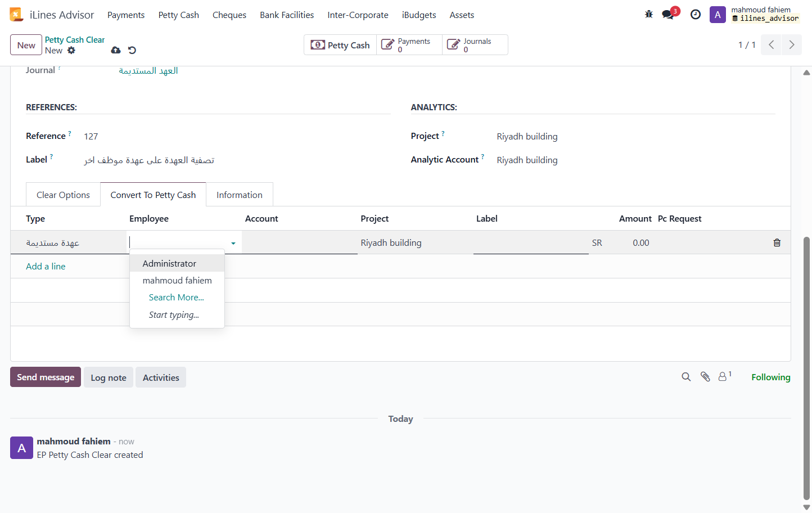Open the Bank Facilities menu
This screenshot has height=513, width=812.
click(x=287, y=15)
